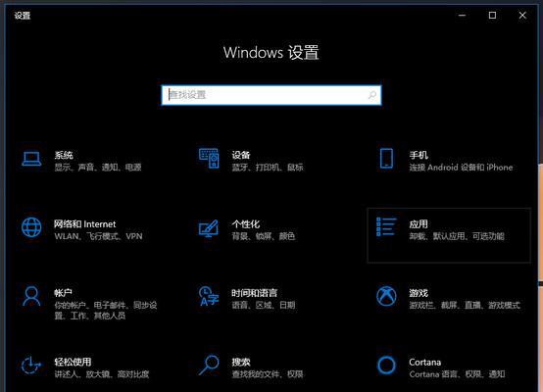The width and height of the screenshot is (543, 392).
Task: Open the 个性化 paintbrush icon
Action: click(209, 228)
